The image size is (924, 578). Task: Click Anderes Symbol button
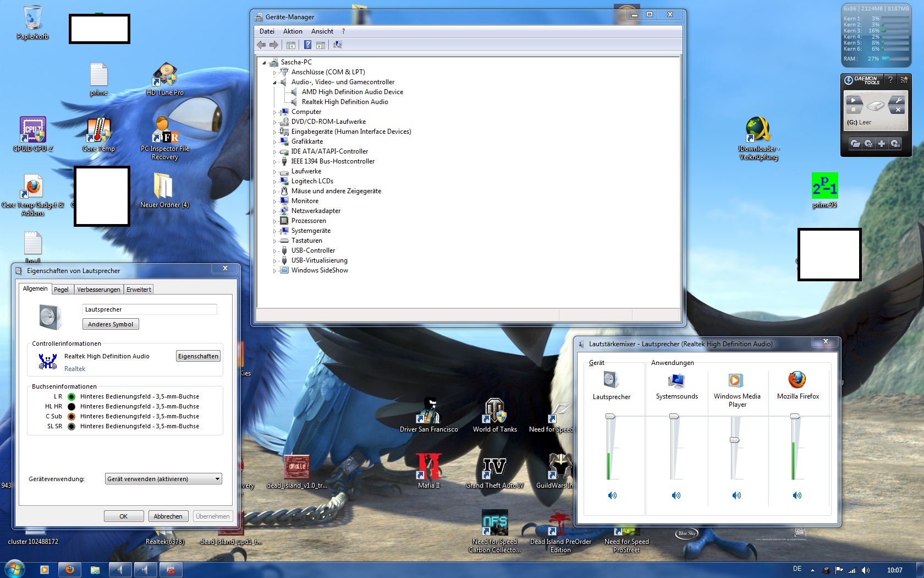[x=111, y=324]
